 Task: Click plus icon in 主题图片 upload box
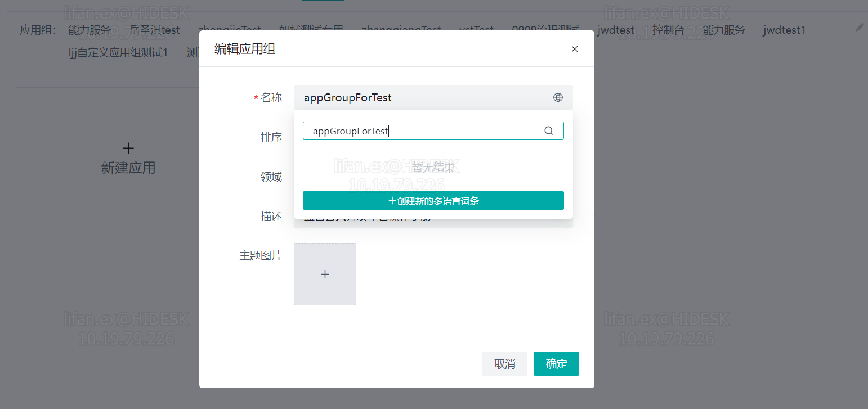tap(325, 274)
